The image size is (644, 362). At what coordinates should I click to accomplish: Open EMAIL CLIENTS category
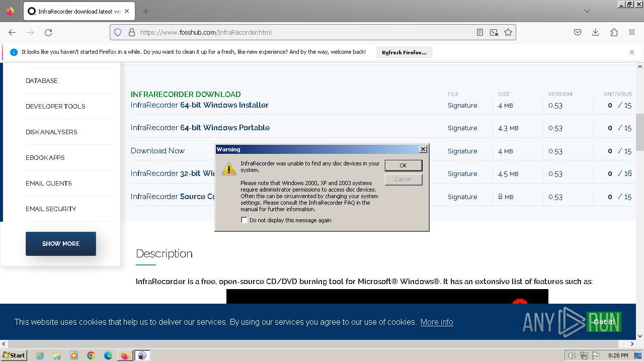[x=49, y=183]
